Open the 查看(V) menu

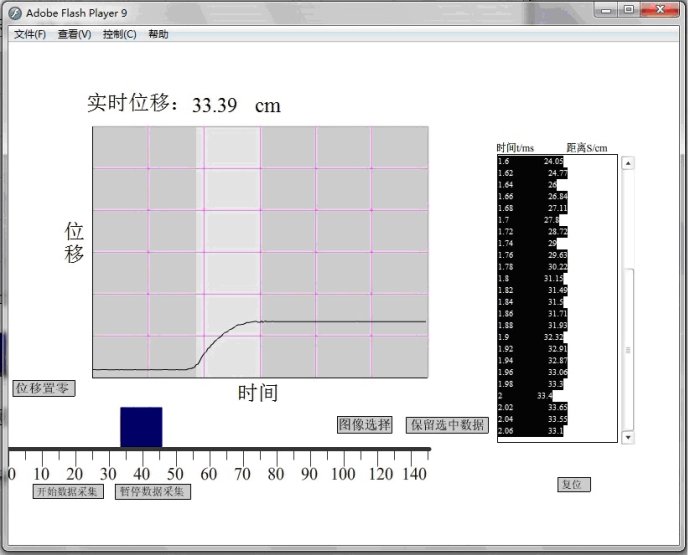(74, 34)
